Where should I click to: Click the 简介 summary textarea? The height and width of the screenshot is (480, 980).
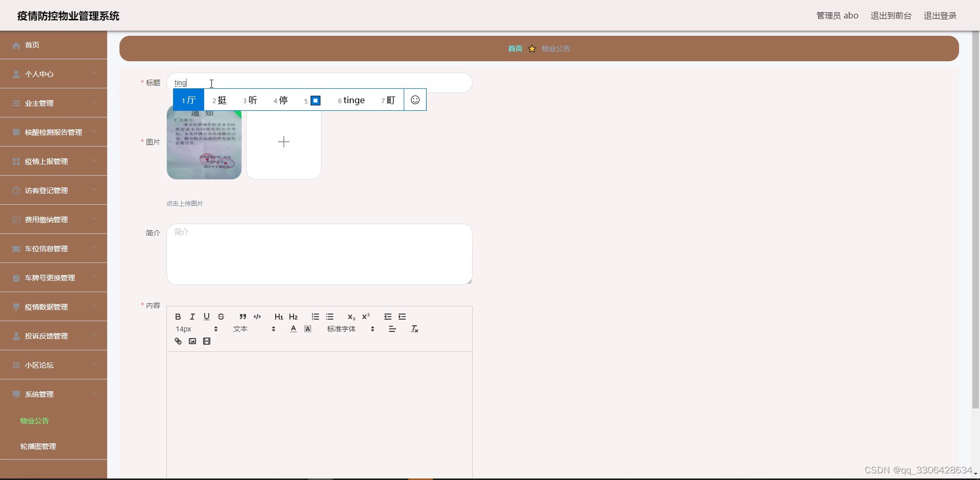tap(320, 254)
